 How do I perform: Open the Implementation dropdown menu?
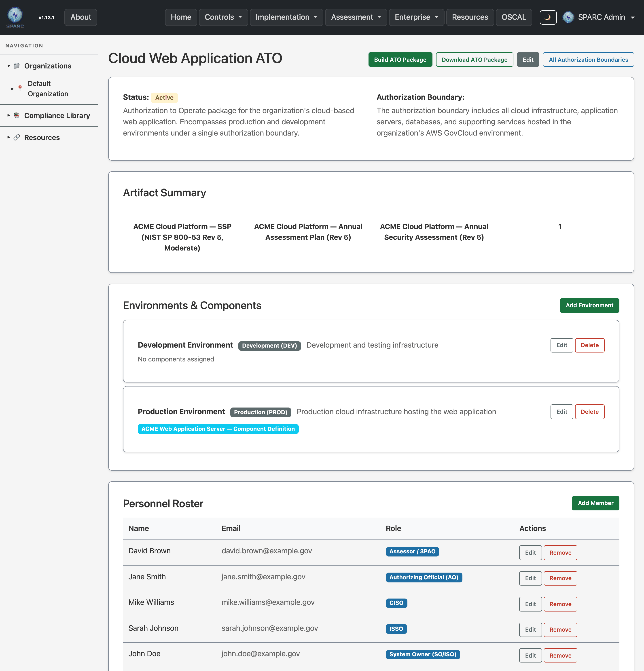pos(286,17)
